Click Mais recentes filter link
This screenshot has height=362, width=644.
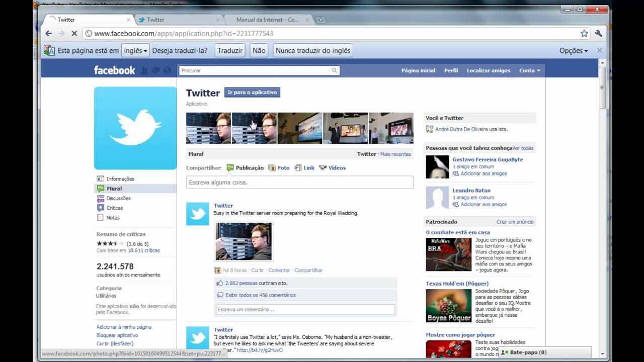395,154
